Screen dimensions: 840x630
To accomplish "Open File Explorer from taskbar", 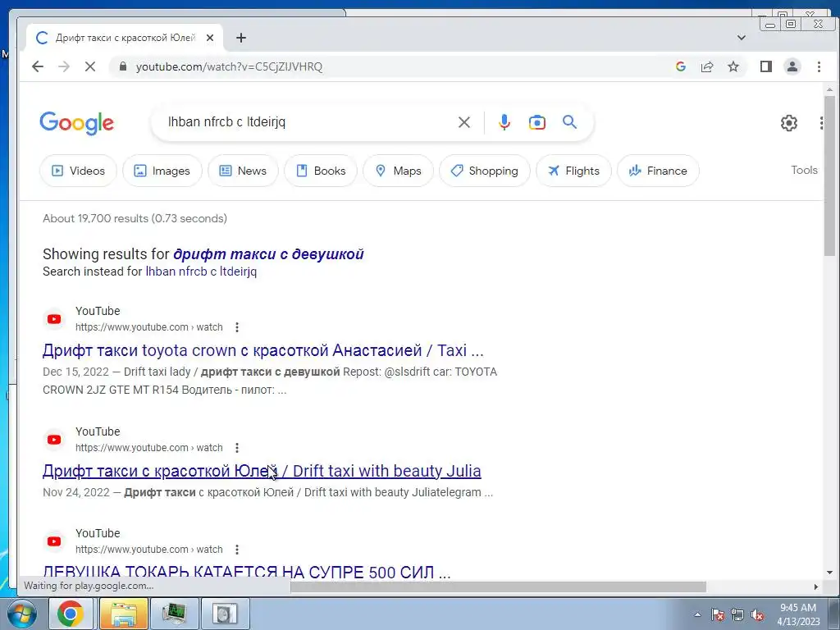I will pos(124,614).
